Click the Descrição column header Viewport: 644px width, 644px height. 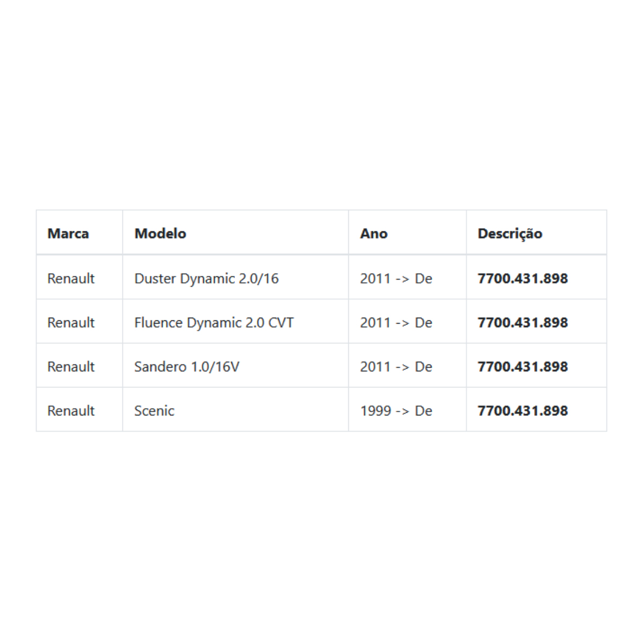[537, 233]
